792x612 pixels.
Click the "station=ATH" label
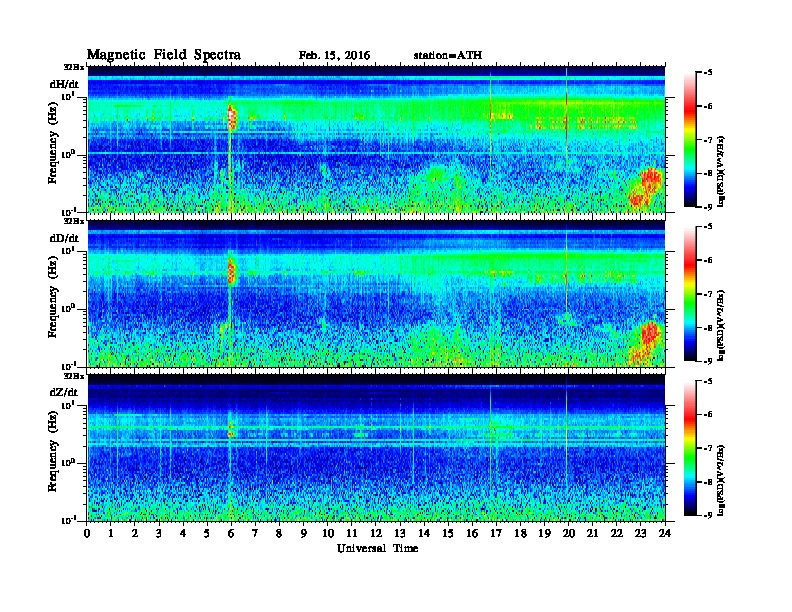click(448, 56)
